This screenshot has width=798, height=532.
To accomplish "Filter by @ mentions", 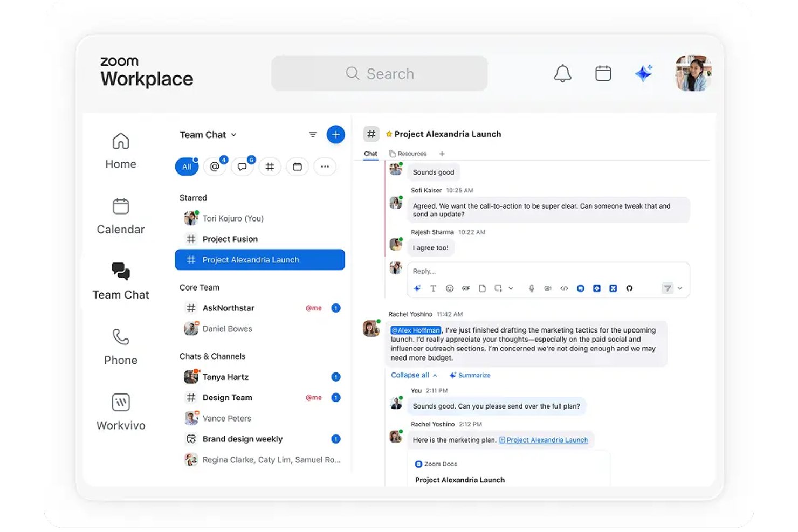I will point(215,167).
